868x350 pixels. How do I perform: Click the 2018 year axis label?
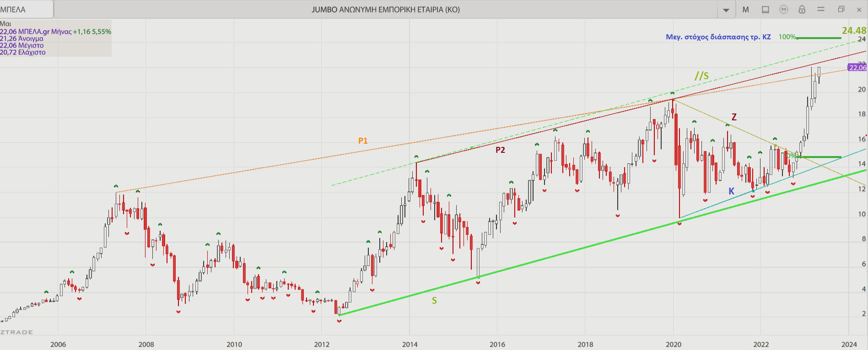tap(585, 344)
